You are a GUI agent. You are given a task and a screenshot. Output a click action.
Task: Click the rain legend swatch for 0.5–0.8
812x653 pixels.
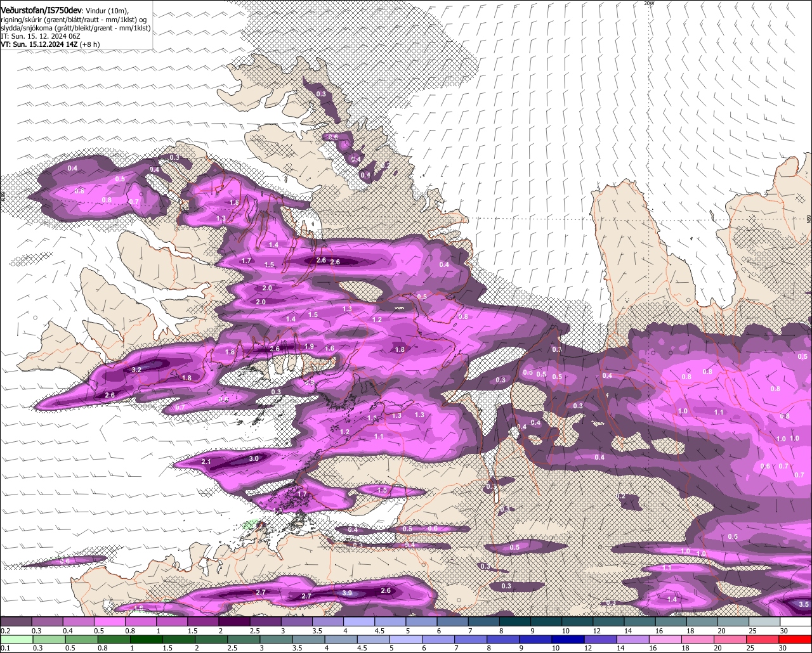click(82, 639)
